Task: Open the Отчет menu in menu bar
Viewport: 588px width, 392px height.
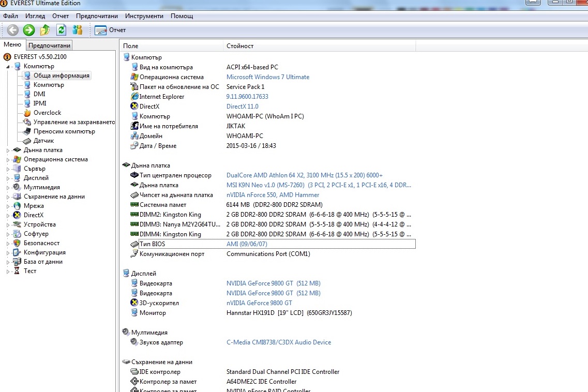Action: (x=61, y=16)
